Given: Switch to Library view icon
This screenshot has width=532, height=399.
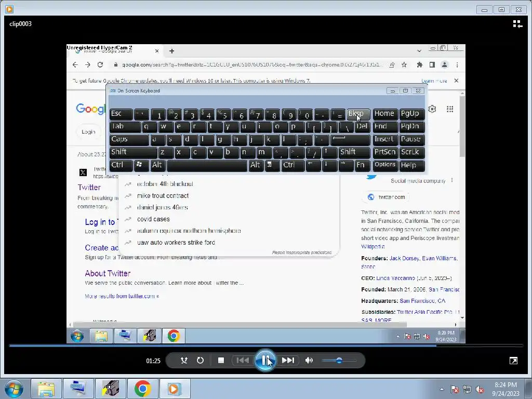Looking at the screenshot, I should point(517,24).
